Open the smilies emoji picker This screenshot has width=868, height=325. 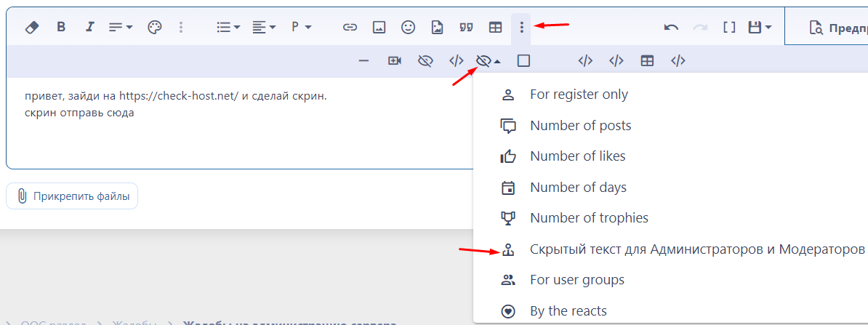409,28
